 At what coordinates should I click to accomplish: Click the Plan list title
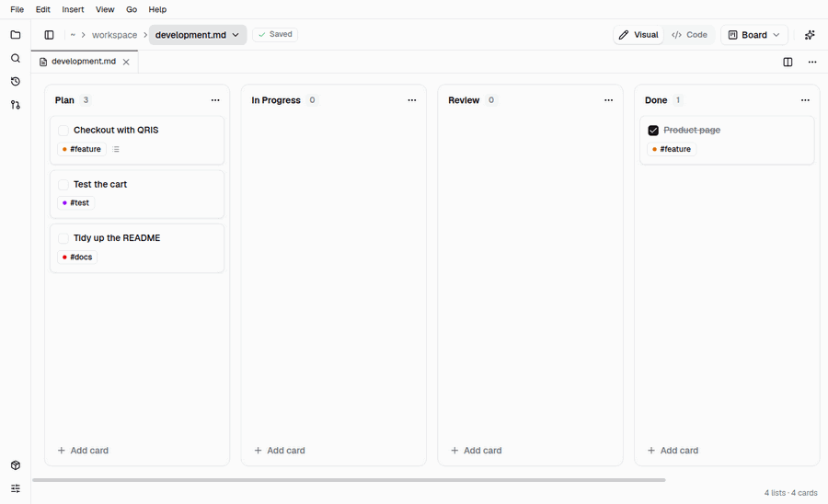pos(64,100)
